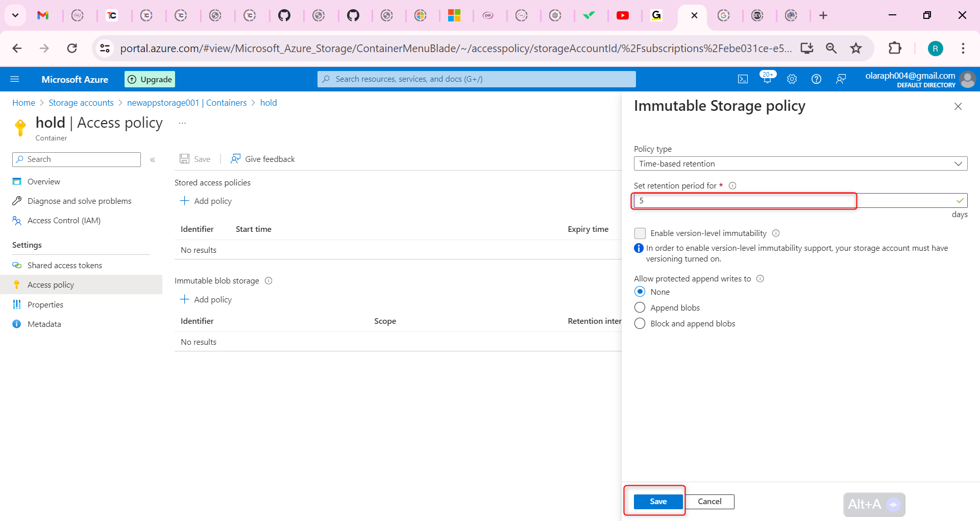
Task: Open the ellipsis menu beside hold title
Action: 182,123
